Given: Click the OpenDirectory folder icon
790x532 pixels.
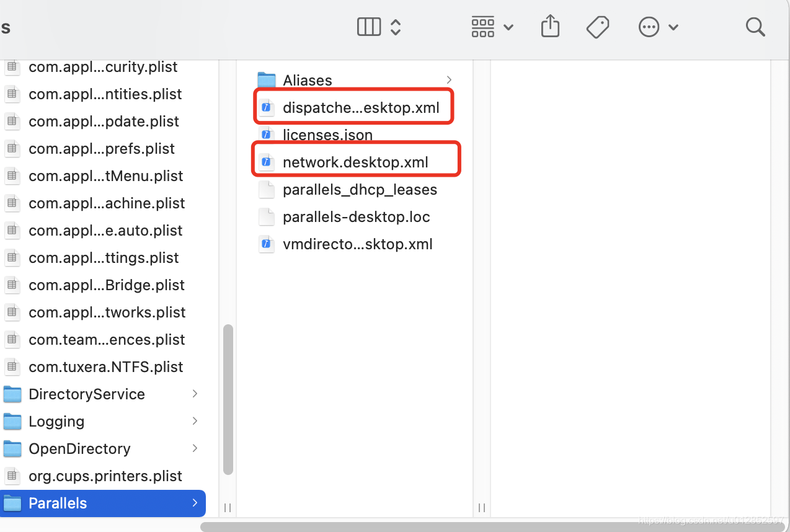Looking at the screenshot, I should coord(12,448).
